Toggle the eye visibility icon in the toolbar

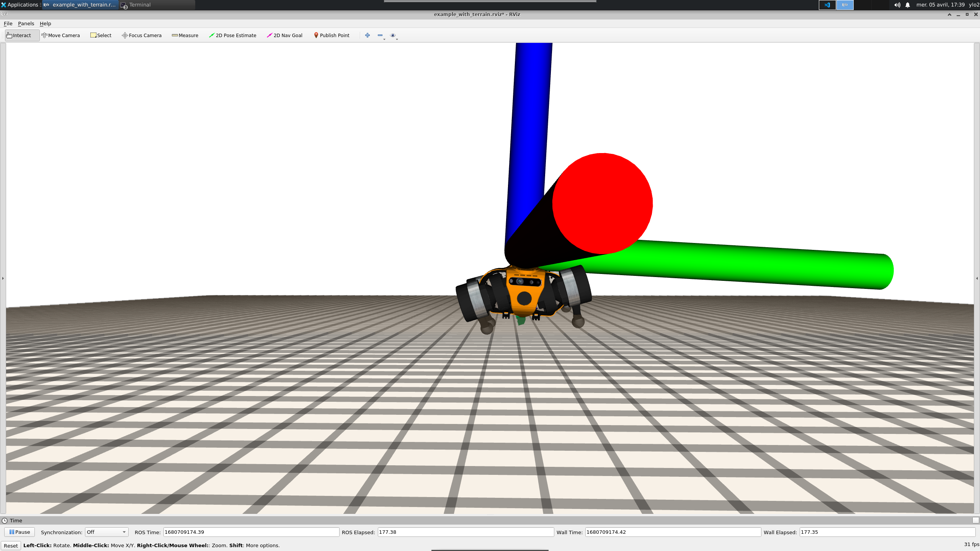click(x=392, y=35)
